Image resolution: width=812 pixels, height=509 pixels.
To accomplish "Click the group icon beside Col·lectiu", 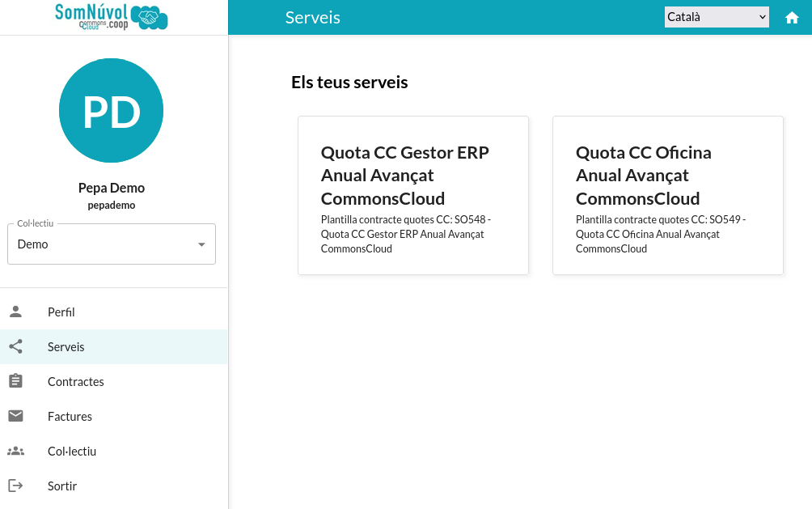I will (15, 451).
